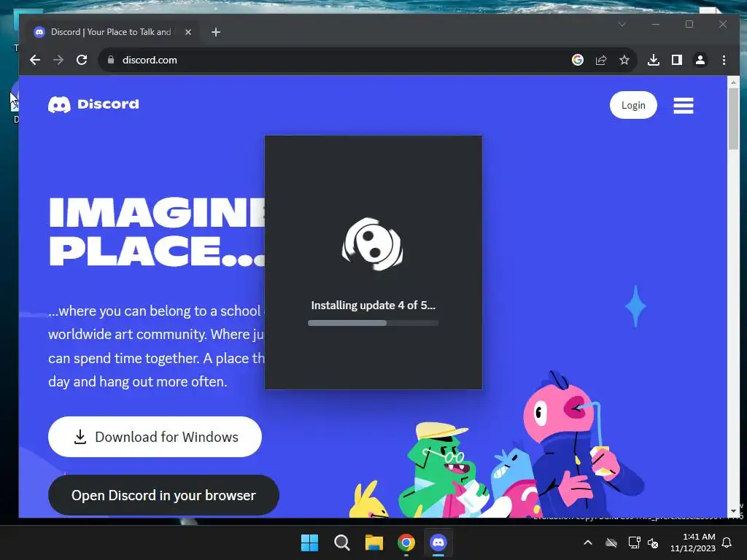Open Chrome three-dot menu
This screenshot has height=560, width=747.
tap(724, 60)
